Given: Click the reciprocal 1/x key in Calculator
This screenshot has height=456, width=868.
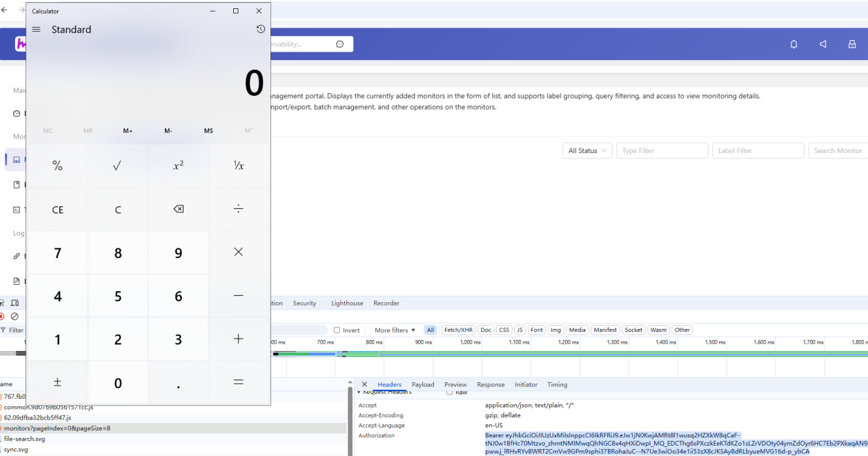Looking at the screenshot, I should [239, 166].
